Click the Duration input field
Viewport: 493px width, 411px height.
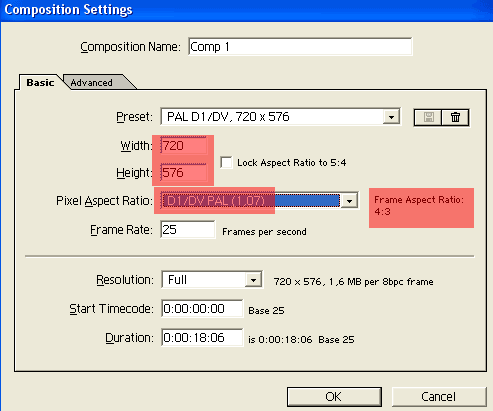202,338
